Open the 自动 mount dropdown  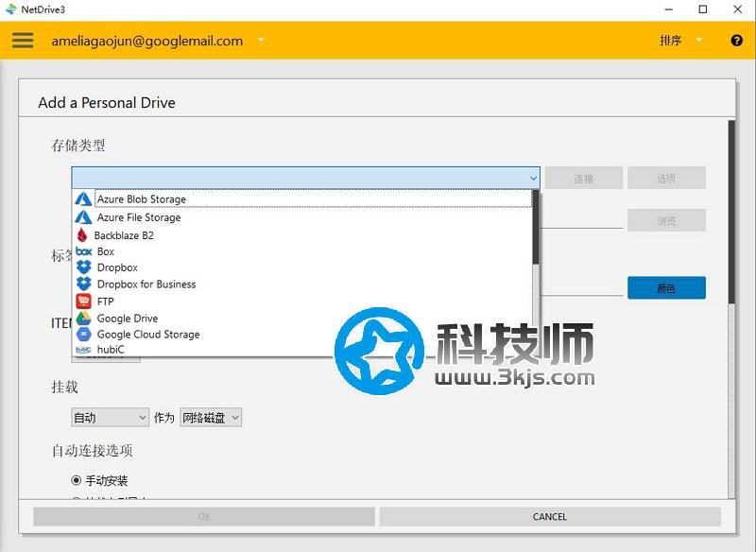(x=111, y=417)
